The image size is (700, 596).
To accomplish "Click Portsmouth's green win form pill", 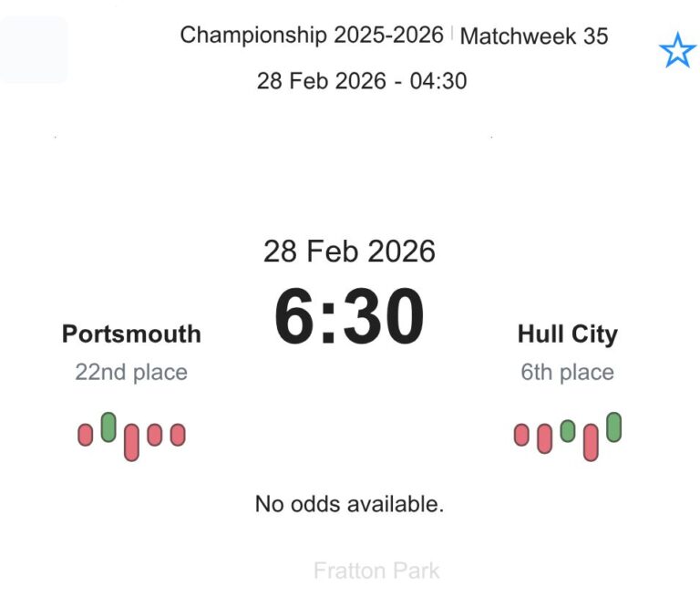I will click(x=108, y=426).
